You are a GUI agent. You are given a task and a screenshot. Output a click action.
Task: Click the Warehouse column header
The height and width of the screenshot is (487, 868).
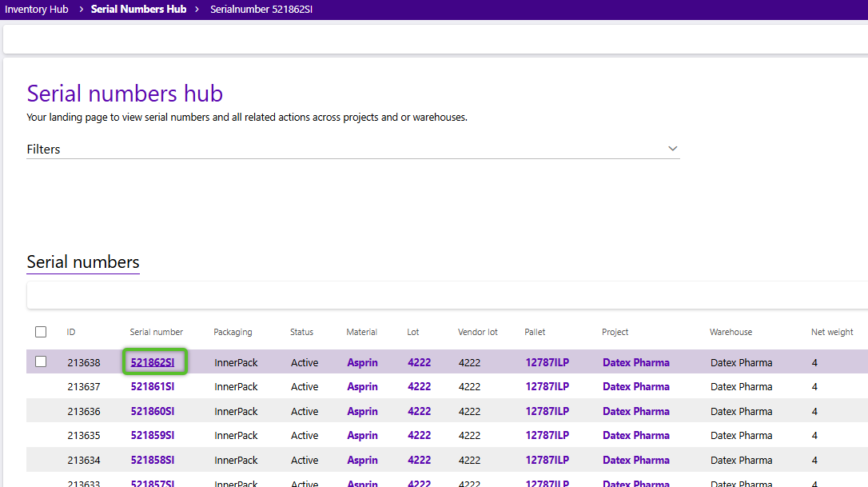coord(731,332)
